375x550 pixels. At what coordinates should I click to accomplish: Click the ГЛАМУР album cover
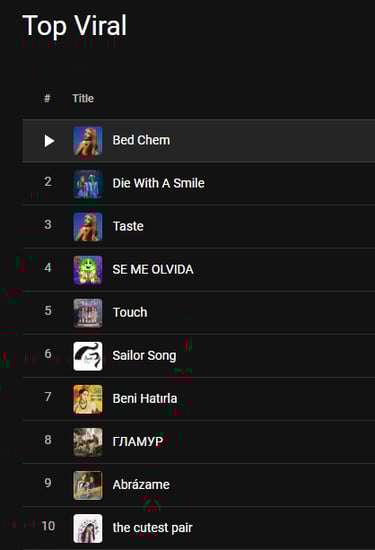[x=88, y=442]
